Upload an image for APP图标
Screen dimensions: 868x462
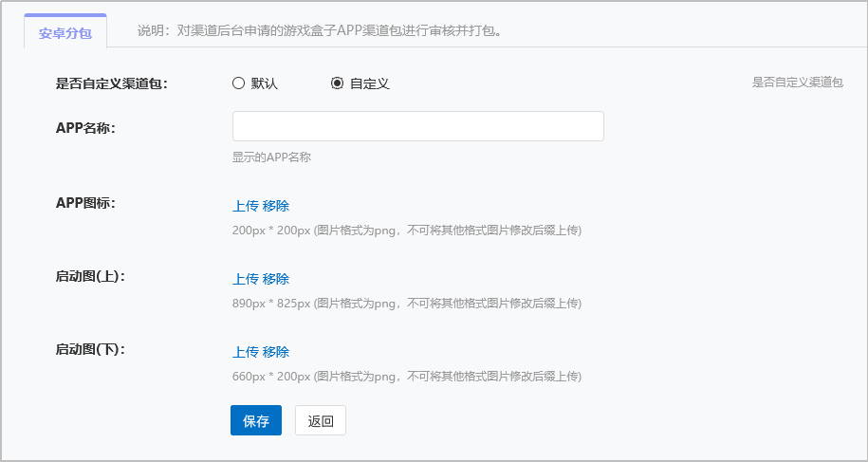[246, 206]
